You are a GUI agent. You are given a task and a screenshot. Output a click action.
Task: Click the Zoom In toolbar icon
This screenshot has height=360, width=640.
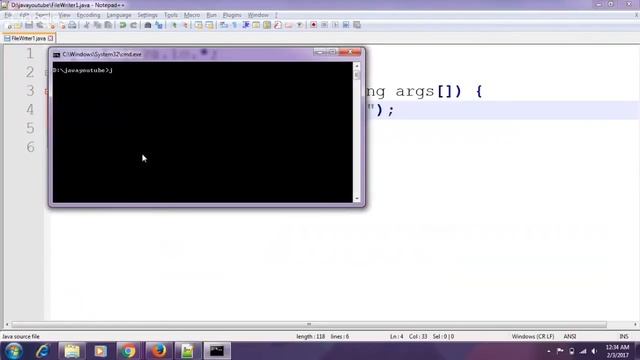pos(174,25)
